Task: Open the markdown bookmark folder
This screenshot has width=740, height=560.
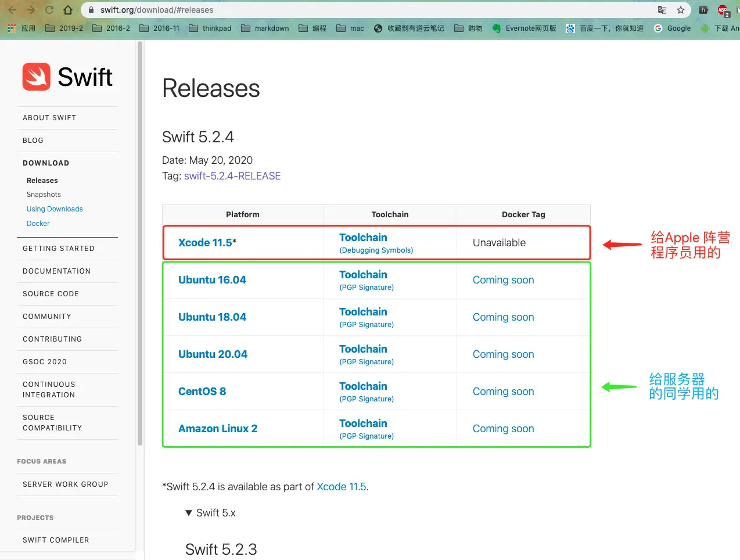Action: 265,28
